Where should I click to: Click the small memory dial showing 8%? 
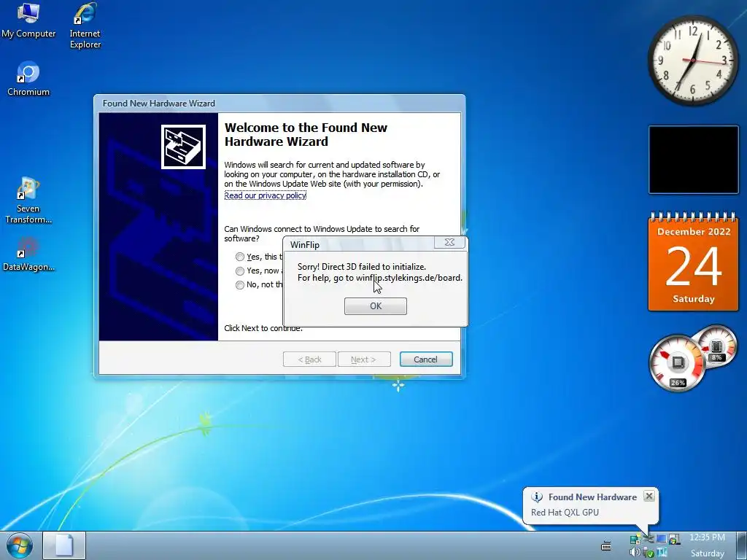pyautogui.click(x=716, y=346)
